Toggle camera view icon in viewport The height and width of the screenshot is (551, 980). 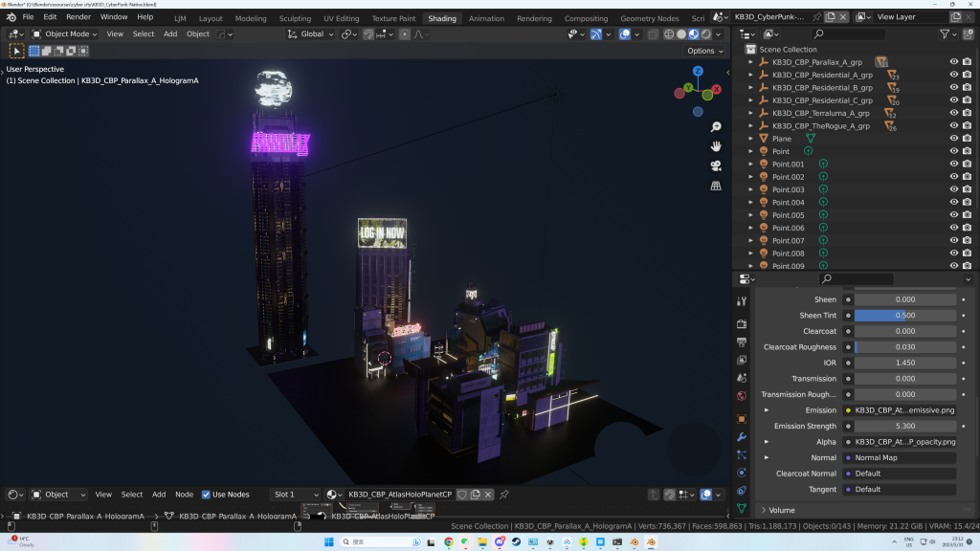[x=716, y=165]
